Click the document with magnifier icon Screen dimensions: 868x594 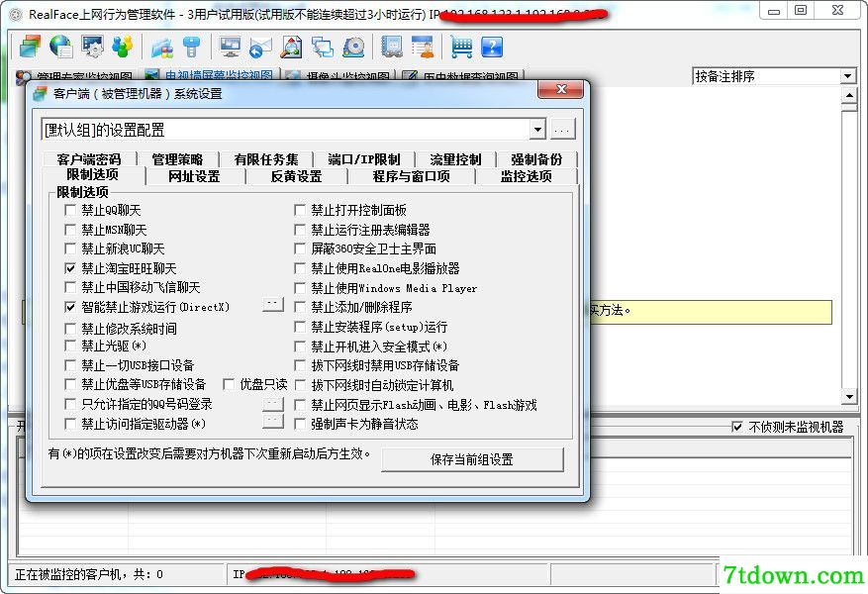point(291,47)
